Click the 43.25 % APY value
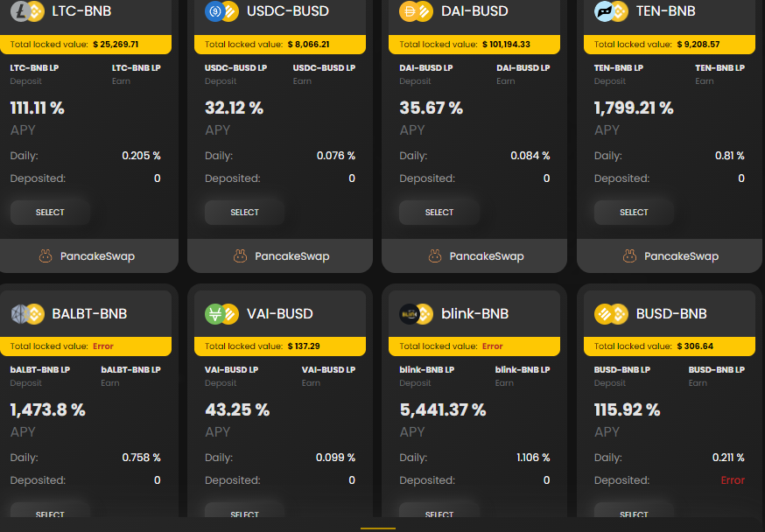Screen dimensions: 765x532 [x=237, y=409]
